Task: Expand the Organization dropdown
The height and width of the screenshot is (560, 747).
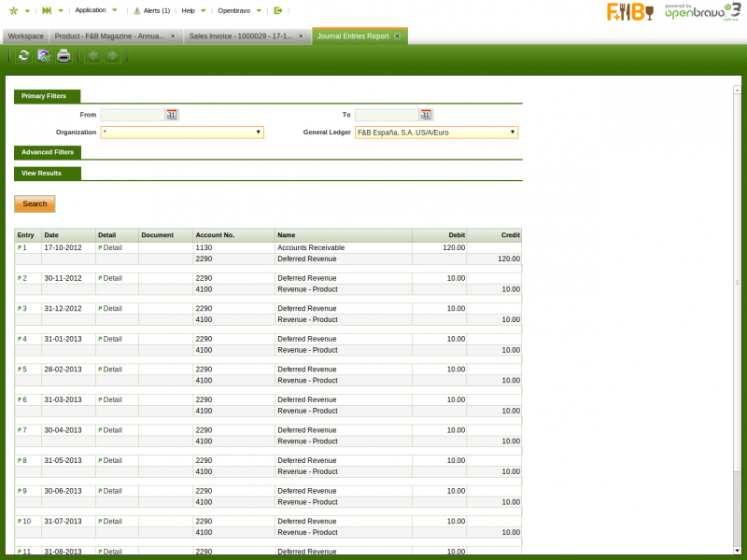Action: click(x=258, y=133)
